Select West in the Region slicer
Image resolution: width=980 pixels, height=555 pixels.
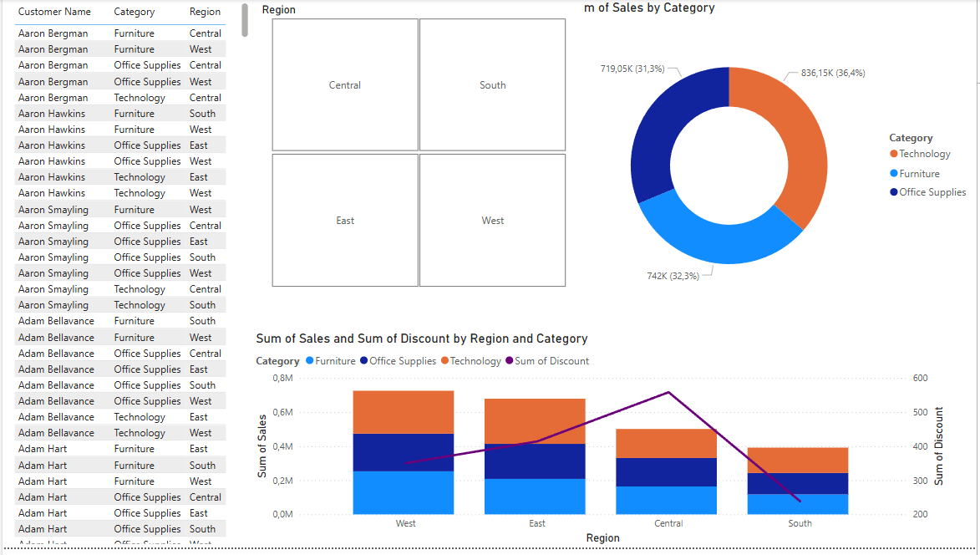pyautogui.click(x=492, y=220)
